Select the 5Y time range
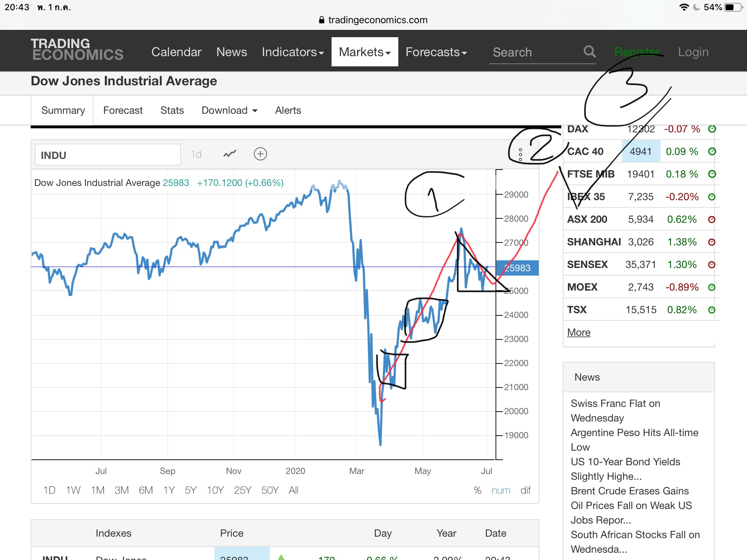Image resolution: width=747 pixels, height=560 pixels. (190, 490)
